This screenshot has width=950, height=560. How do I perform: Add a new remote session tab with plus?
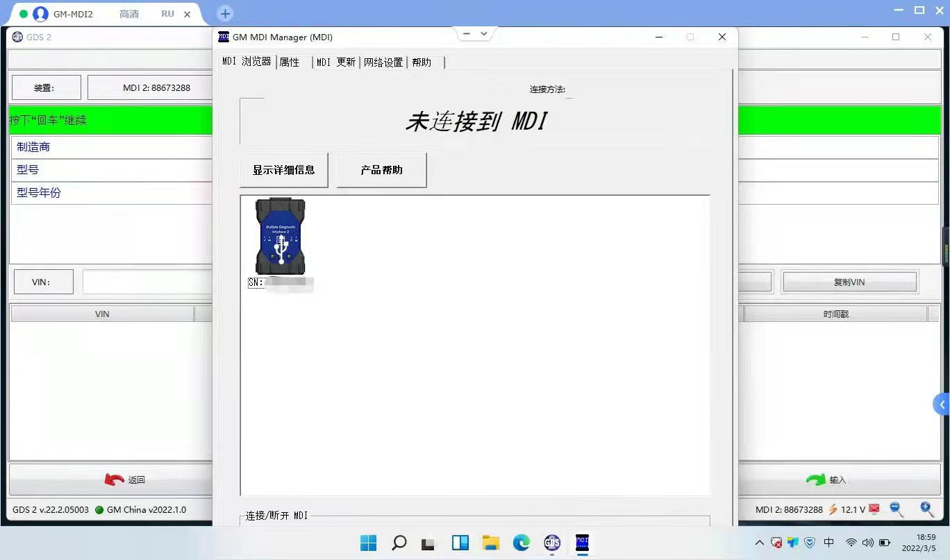(225, 14)
